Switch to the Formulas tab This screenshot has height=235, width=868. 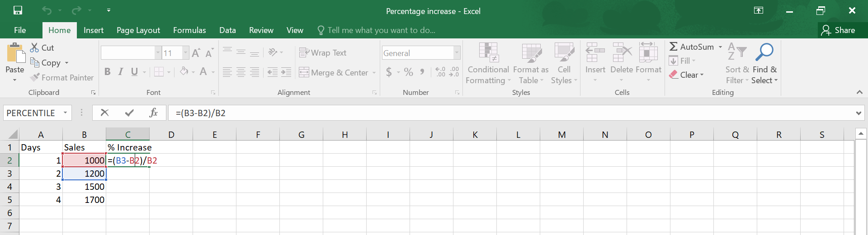pos(189,30)
